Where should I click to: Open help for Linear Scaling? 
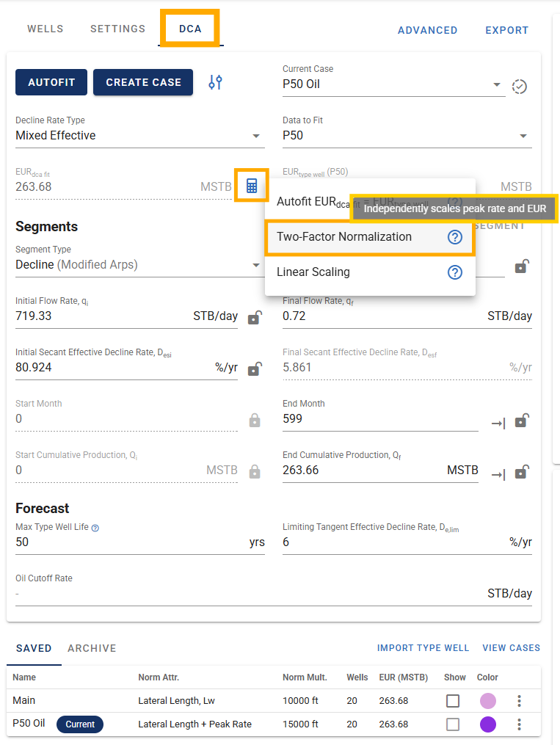coord(454,272)
